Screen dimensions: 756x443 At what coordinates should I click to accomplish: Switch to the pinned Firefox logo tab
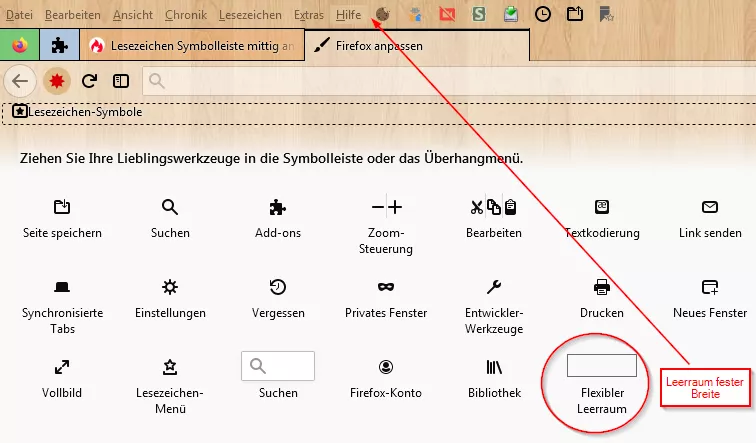[x=20, y=45]
